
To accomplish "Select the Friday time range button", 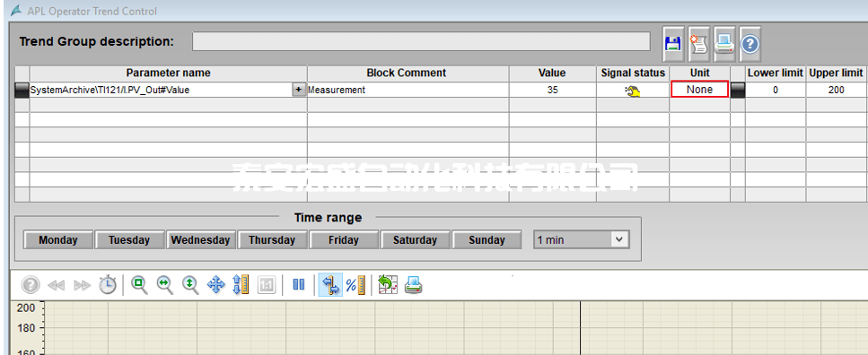I will [x=343, y=240].
